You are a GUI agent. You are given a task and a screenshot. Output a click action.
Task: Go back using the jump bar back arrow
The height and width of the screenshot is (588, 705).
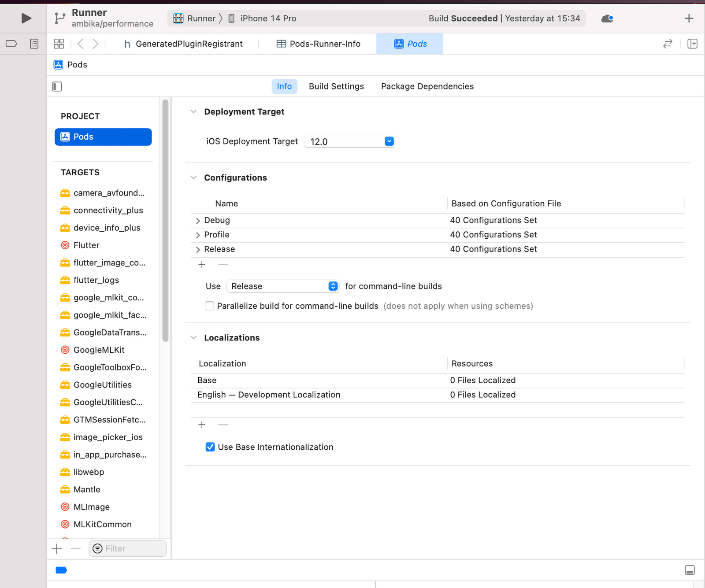[80, 44]
